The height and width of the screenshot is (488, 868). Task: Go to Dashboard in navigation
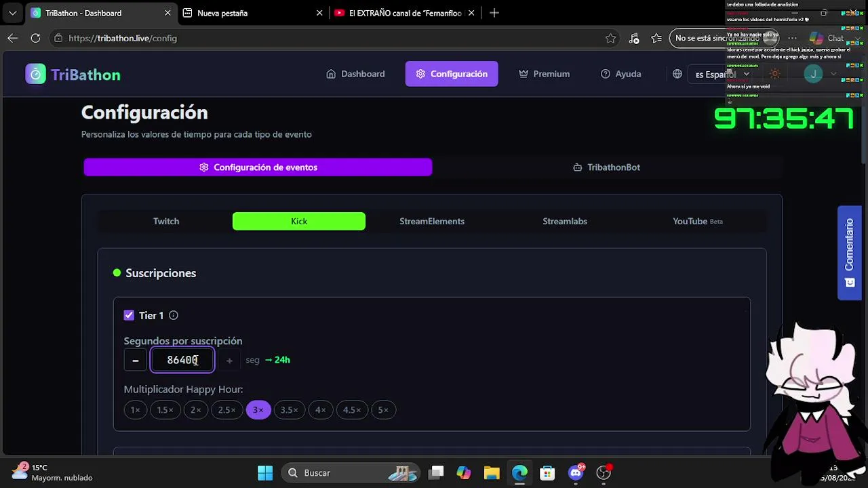pyautogui.click(x=355, y=74)
